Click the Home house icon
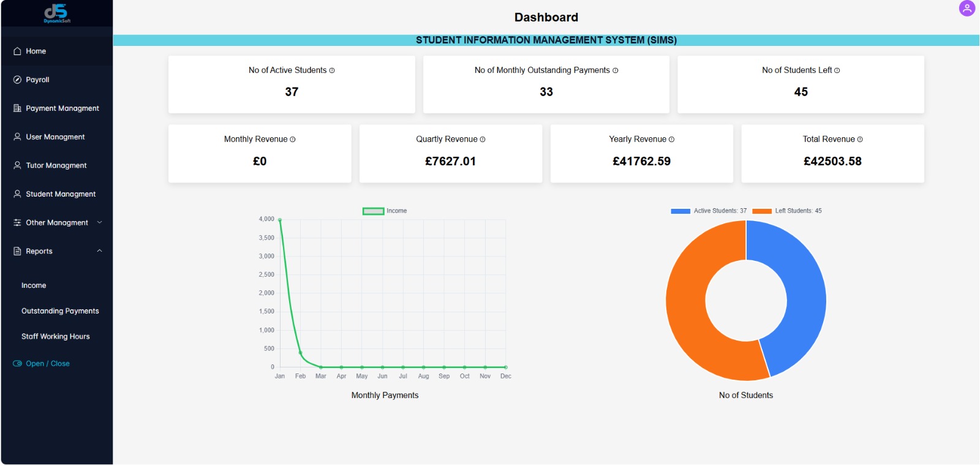Screen dimensions: 980x466 pyautogui.click(x=17, y=51)
